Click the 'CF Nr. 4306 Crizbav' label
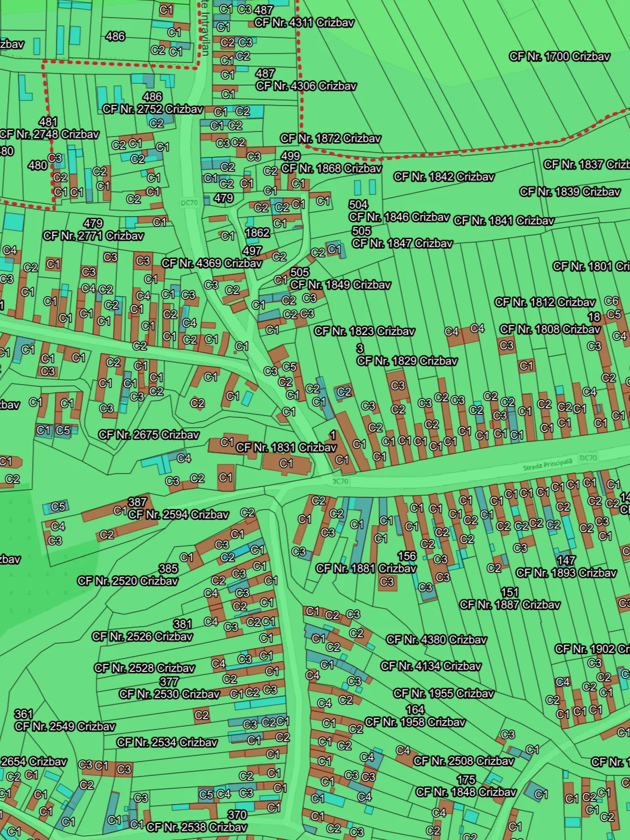 (306, 86)
